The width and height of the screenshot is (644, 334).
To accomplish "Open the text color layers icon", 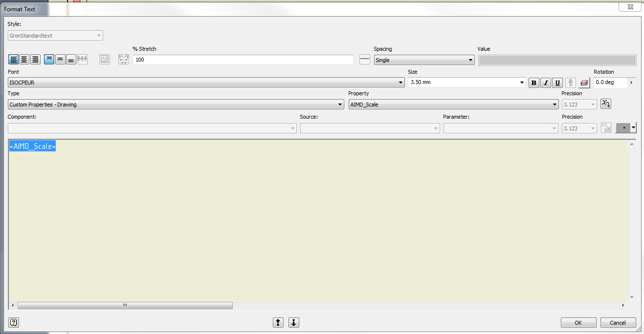I will click(x=584, y=83).
